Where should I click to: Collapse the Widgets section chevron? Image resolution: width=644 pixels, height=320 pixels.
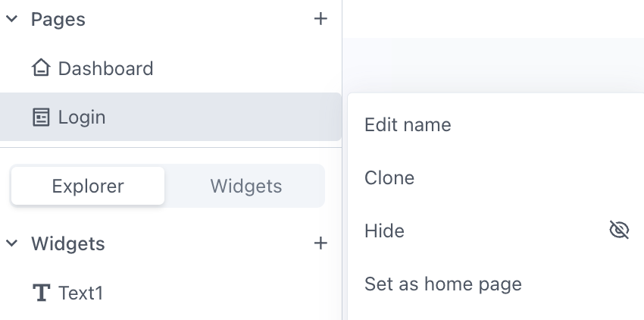point(11,243)
